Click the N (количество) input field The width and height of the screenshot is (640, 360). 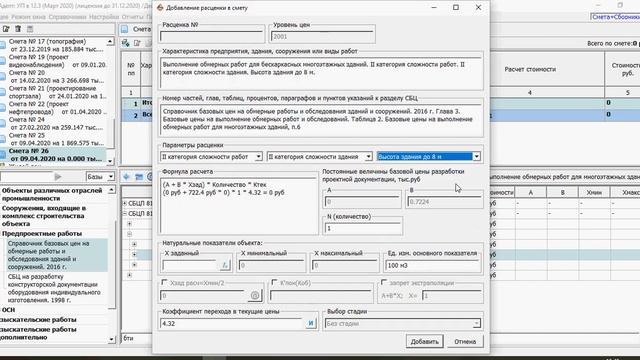pyautogui.click(x=363, y=228)
